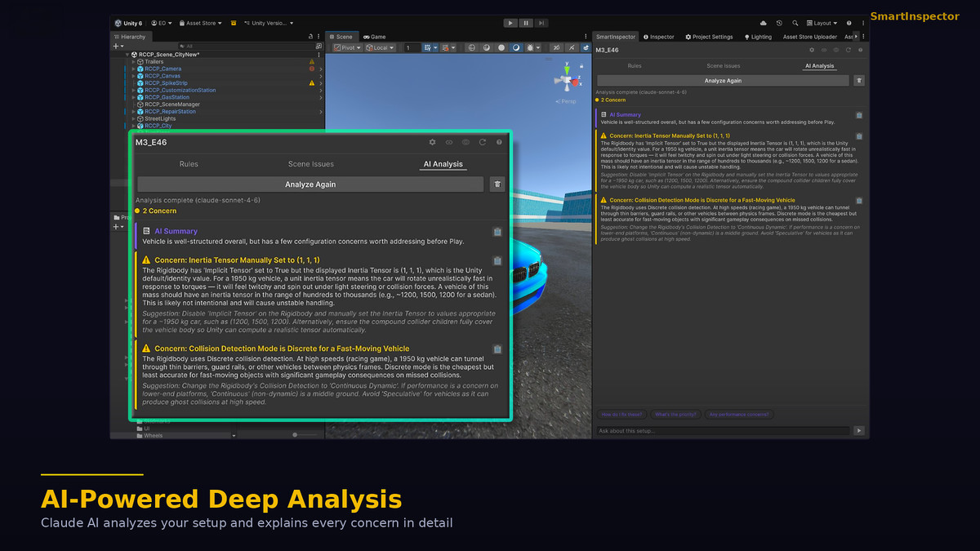Click the Scene view orientation gizmo

pyautogui.click(x=567, y=79)
